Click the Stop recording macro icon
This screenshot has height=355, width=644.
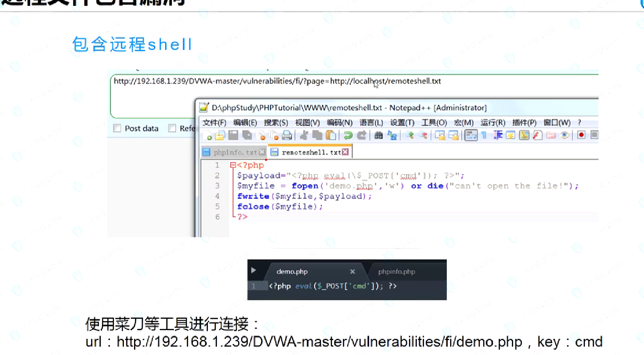594,135
